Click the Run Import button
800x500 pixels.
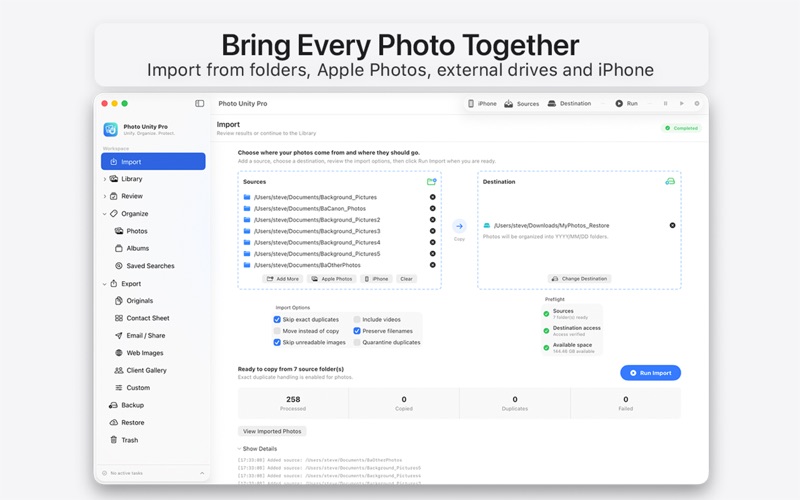[x=651, y=373]
